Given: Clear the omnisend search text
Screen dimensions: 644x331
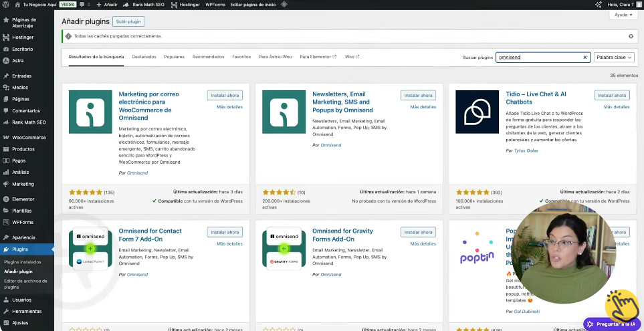Looking at the screenshot, I should click(x=585, y=58).
